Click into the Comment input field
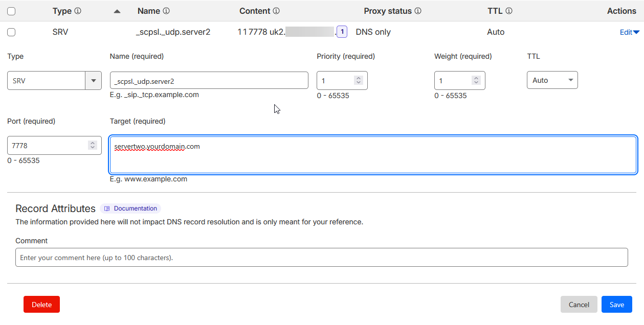Viewport: 644px width, 325px height. [x=321, y=258]
